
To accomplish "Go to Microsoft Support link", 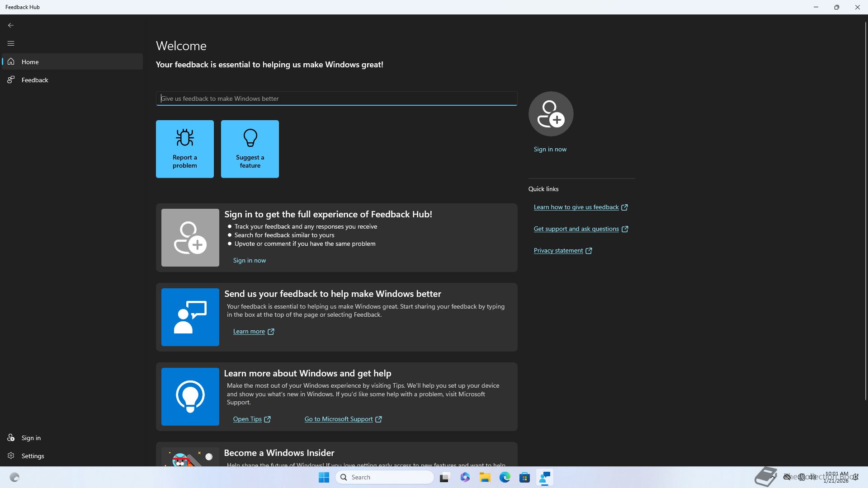I will [339, 419].
